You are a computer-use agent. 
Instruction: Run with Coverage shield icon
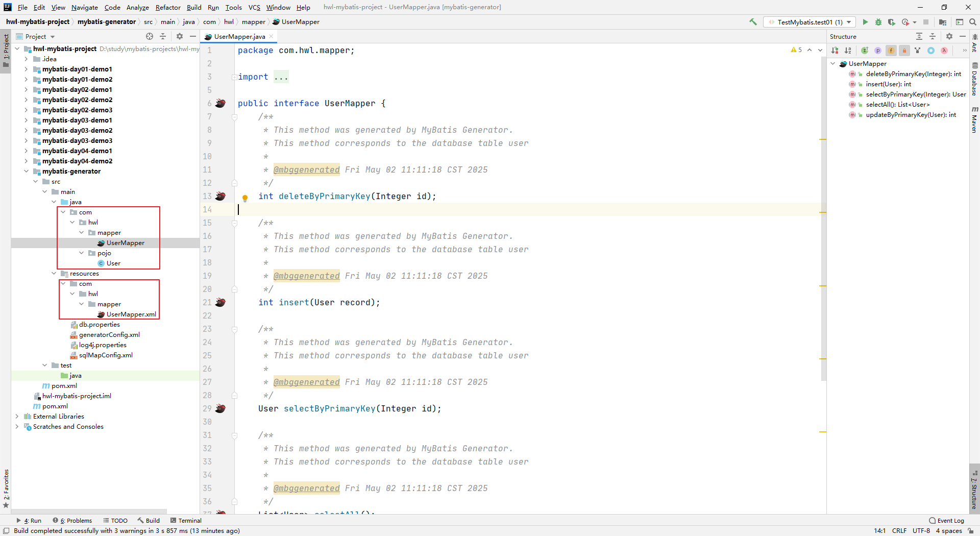pyautogui.click(x=892, y=22)
